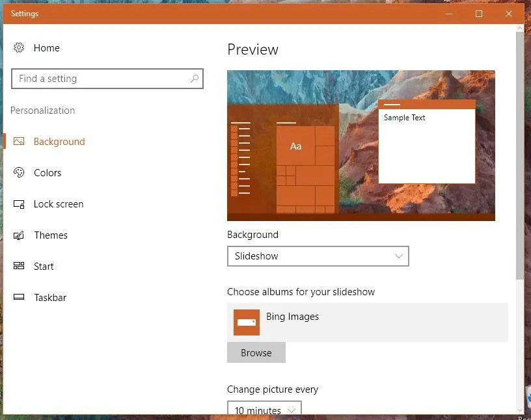Screen dimensions: 531x420
Task: Select the Bing Images album row
Action: tap(368, 322)
